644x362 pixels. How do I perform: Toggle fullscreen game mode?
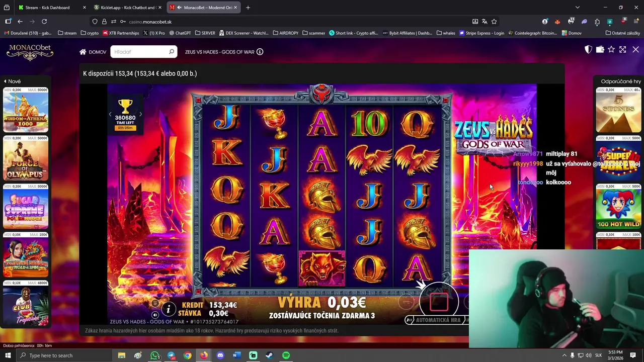(x=623, y=49)
